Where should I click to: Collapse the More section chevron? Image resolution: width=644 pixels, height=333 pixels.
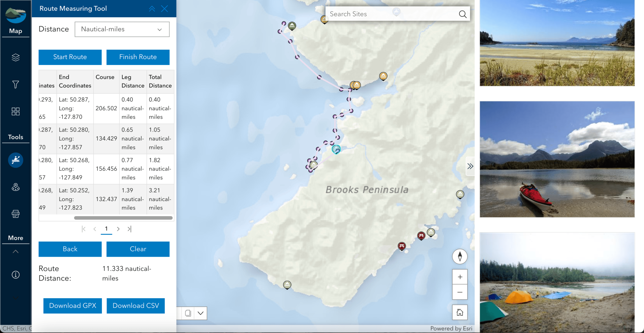pyautogui.click(x=15, y=252)
